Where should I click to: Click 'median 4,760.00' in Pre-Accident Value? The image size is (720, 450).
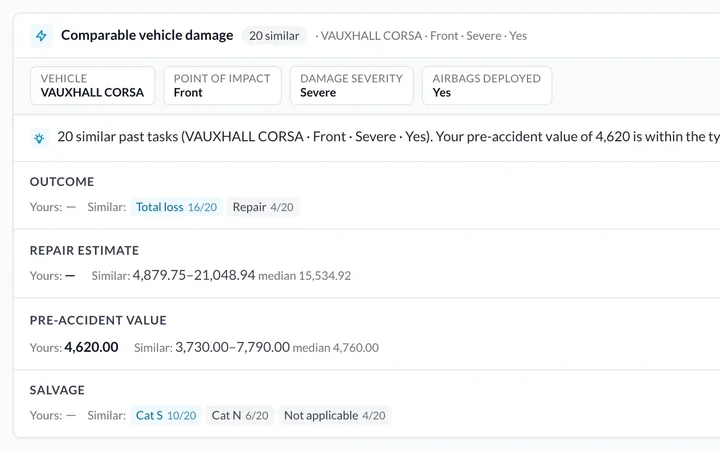click(x=336, y=348)
